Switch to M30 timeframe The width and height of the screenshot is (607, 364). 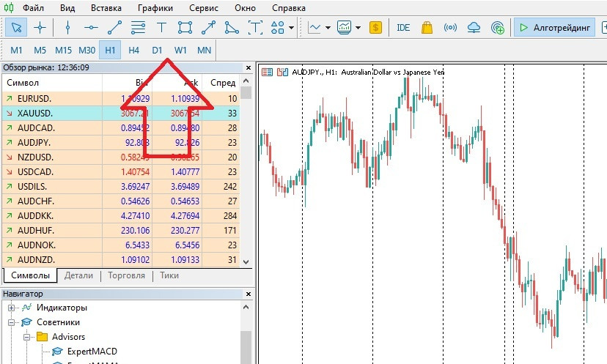(87, 51)
